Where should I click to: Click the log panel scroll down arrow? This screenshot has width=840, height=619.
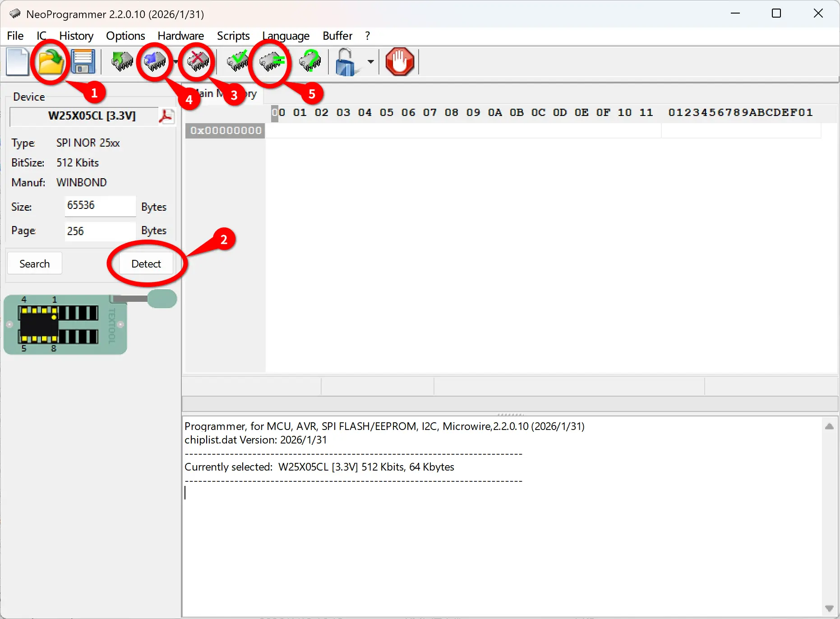829,608
